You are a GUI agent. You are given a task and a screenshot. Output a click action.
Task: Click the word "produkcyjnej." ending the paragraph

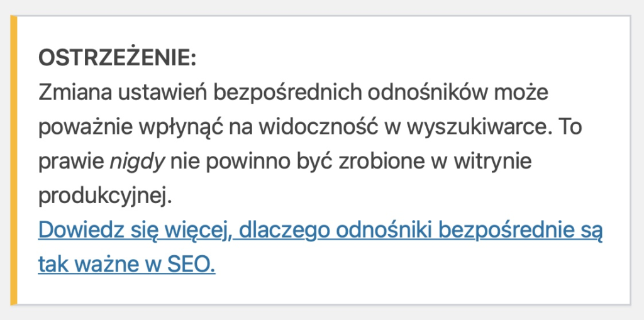point(105,196)
